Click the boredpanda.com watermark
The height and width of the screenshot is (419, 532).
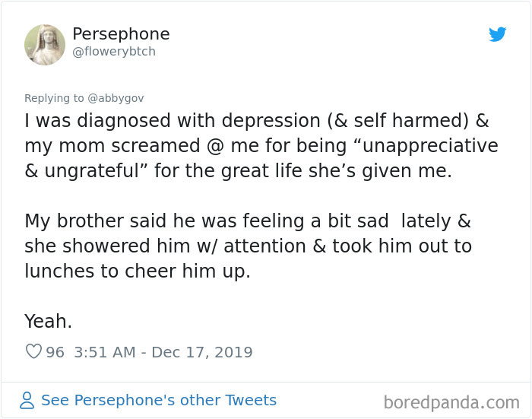[x=451, y=402]
